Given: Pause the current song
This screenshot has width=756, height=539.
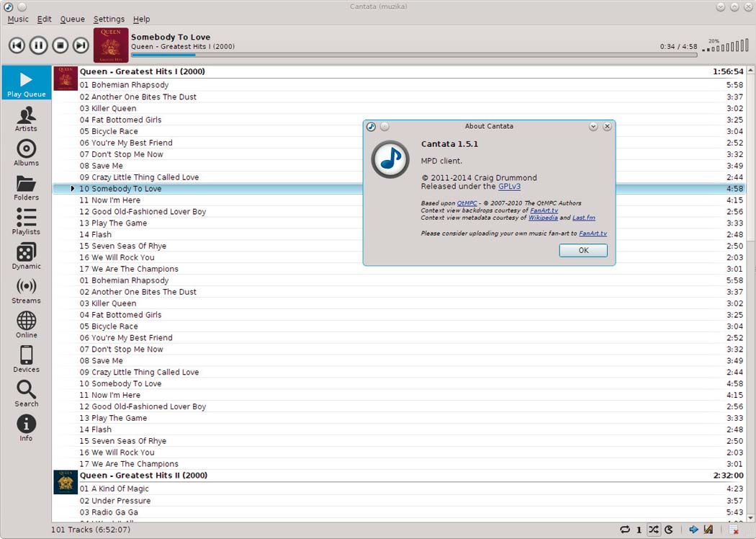Looking at the screenshot, I should (x=38, y=45).
